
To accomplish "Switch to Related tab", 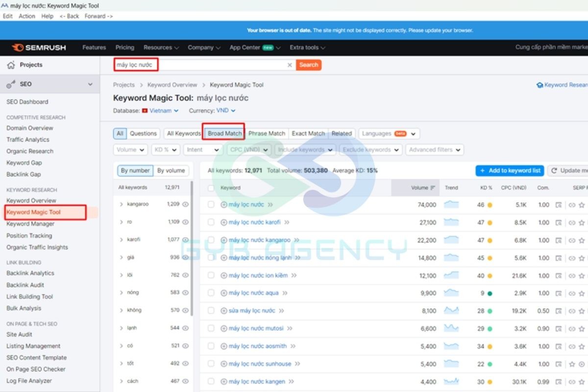I will point(342,133).
